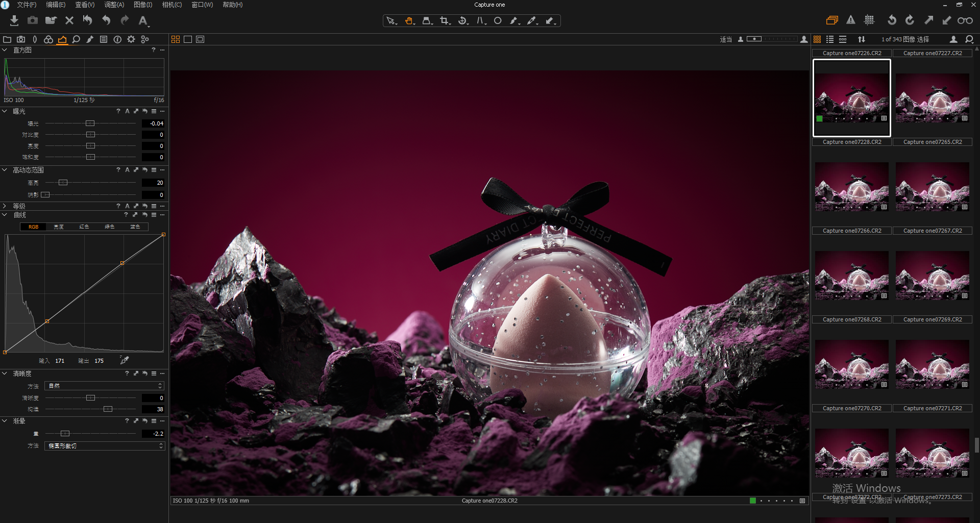Switch browser to filmstrip view
This screenshot has height=523, width=980.
tap(843, 39)
